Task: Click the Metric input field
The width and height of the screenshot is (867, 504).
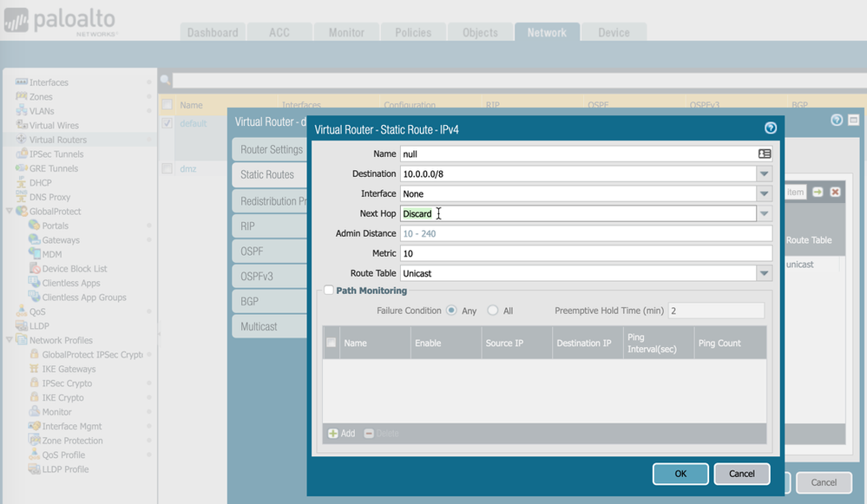Action: (586, 253)
